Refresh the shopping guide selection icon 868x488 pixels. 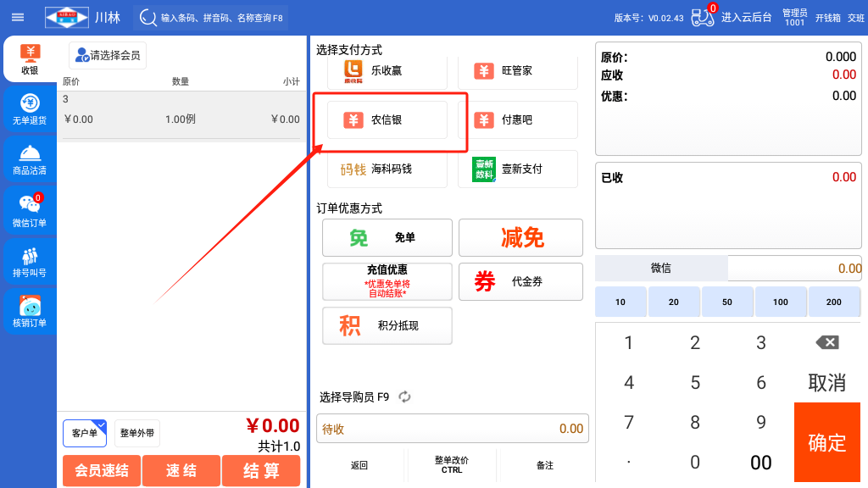point(405,396)
